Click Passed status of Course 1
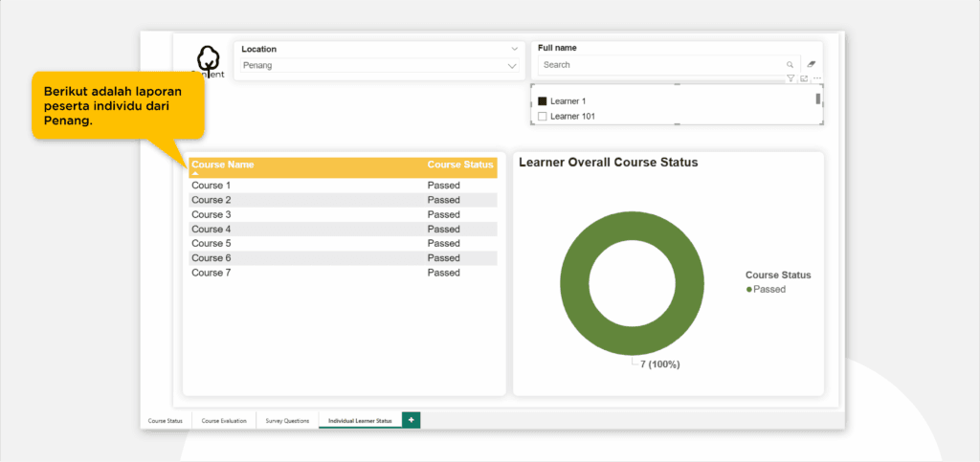The width and height of the screenshot is (980, 462). click(x=444, y=186)
